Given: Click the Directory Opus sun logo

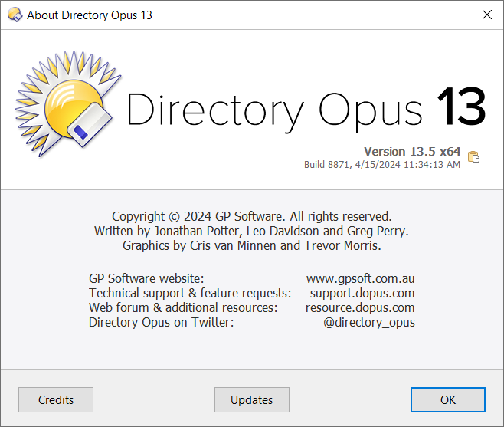Looking at the screenshot, I should pyautogui.click(x=68, y=104).
